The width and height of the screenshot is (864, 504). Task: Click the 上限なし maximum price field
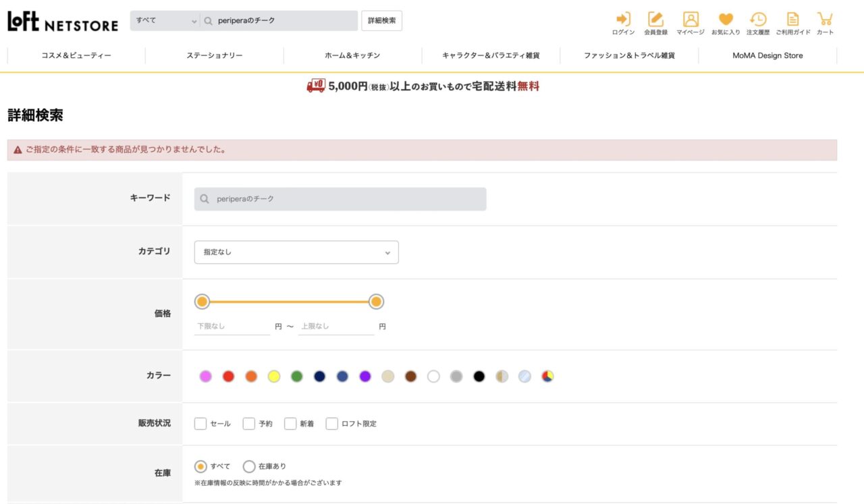click(336, 327)
